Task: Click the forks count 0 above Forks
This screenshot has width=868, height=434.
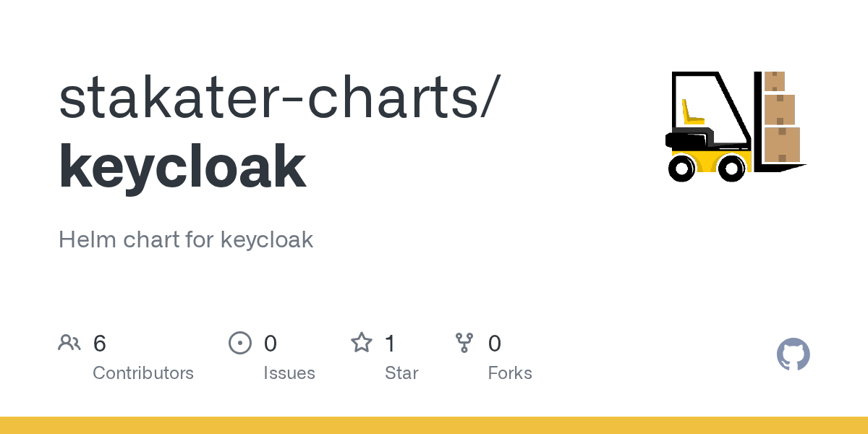Action: pyautogui.click(x=495, y=343)
